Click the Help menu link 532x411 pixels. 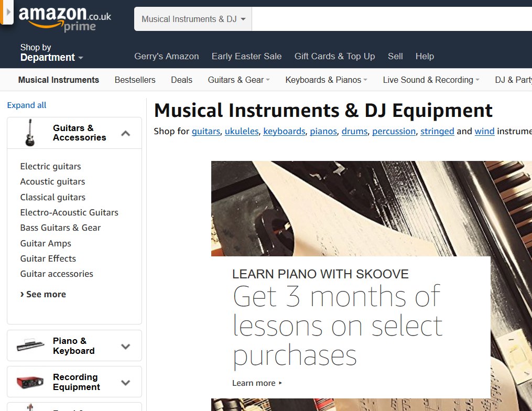[x=425, y=56]
